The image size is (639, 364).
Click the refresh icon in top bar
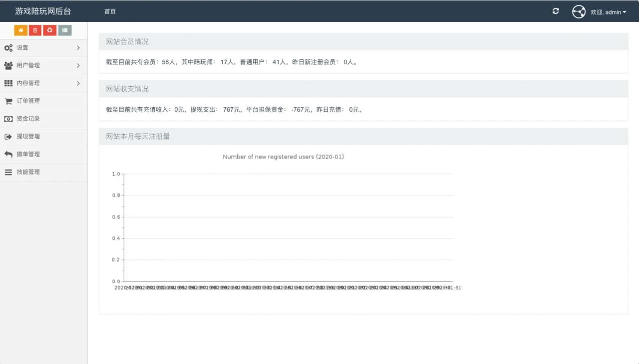(x=556, y=11)
